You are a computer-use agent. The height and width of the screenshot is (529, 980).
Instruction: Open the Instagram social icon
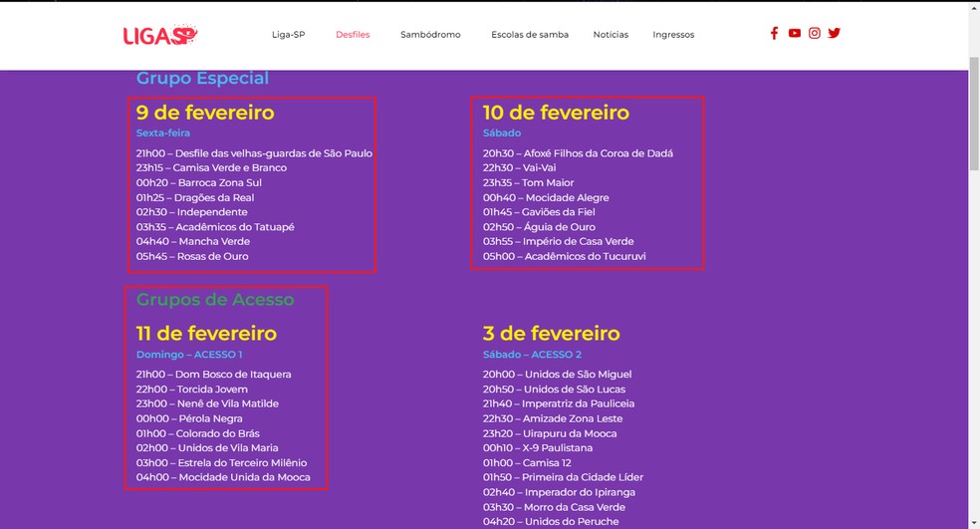[x=815, y=33]
